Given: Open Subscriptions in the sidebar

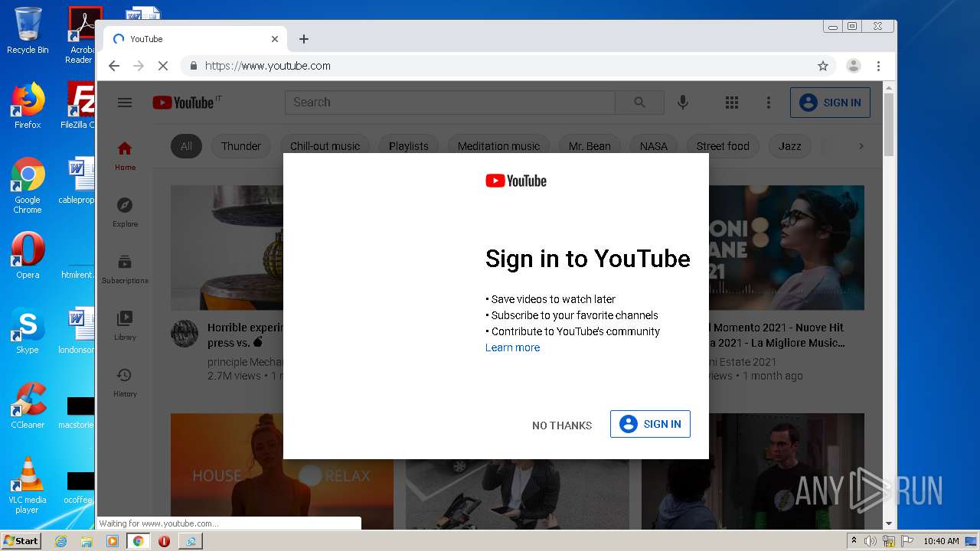Looking at the screenshot, I should [125, 269].
